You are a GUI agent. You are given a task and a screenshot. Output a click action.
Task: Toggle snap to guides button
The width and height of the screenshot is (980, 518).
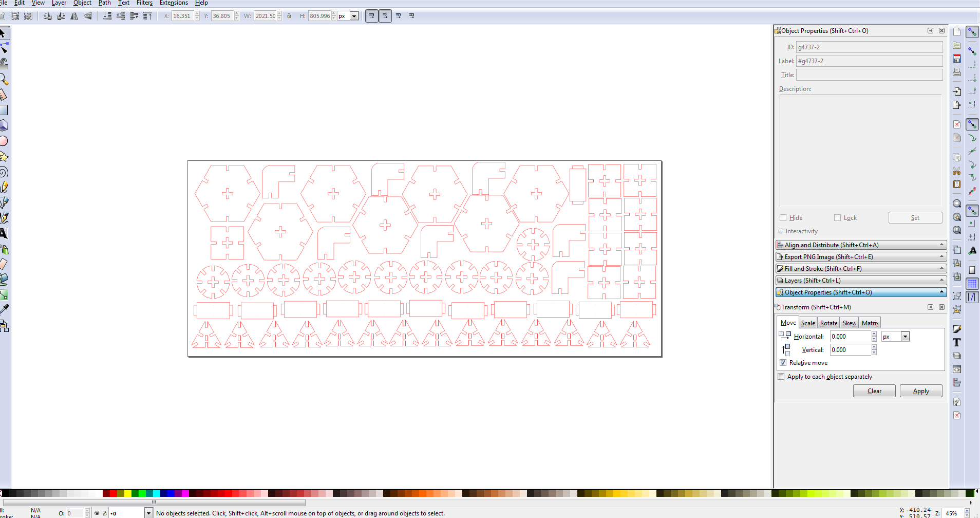click(972, 297)
